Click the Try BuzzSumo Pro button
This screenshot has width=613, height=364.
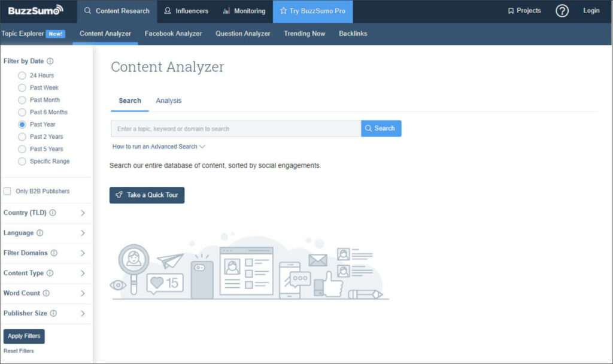point(312,11)
